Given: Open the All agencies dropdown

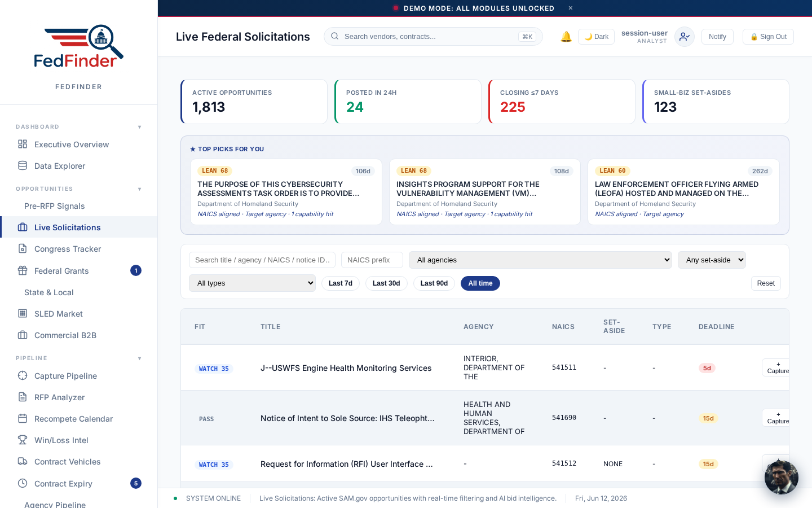Looking at the screenshot, I should pos(540,260).
